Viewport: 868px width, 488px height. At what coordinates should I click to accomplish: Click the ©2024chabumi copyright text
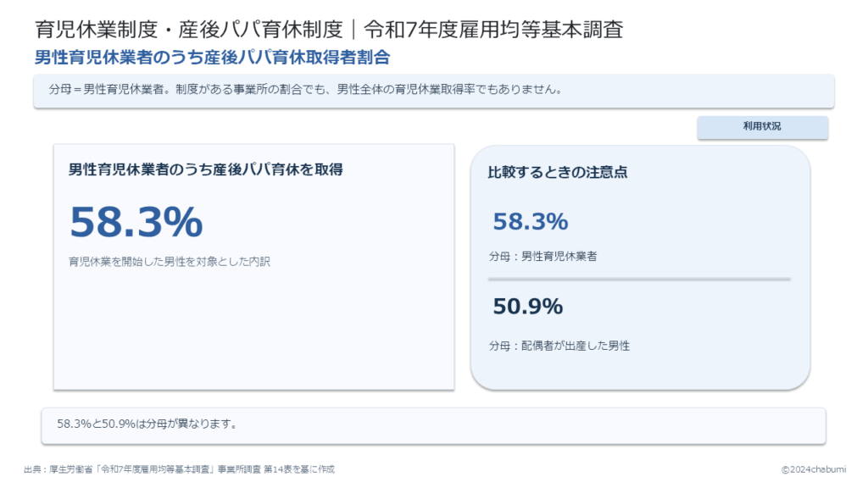(813, 469)
